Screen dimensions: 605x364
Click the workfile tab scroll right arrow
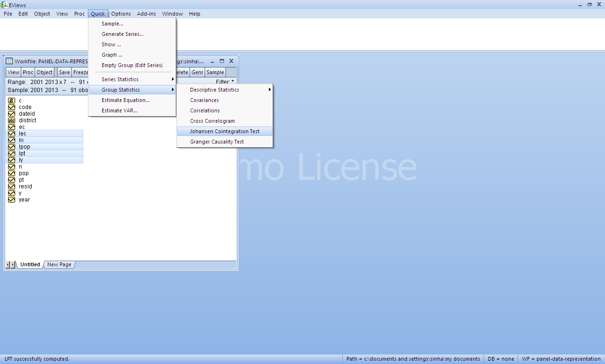[13, 264]
